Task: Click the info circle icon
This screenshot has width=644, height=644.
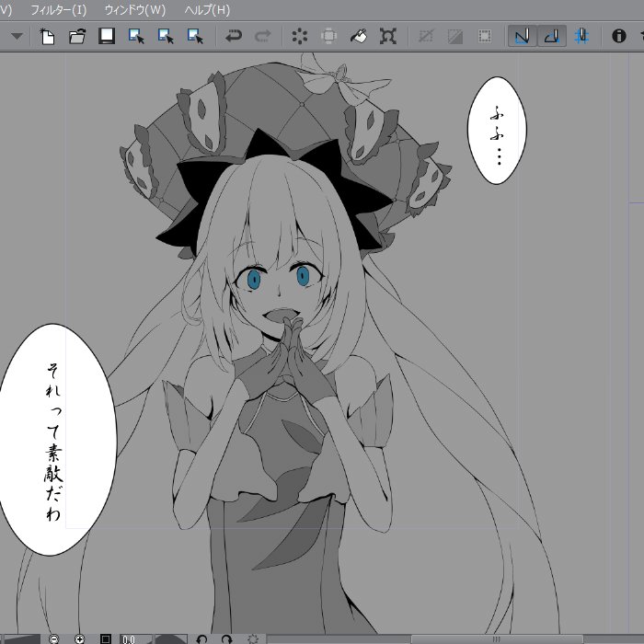Action: 619,36
